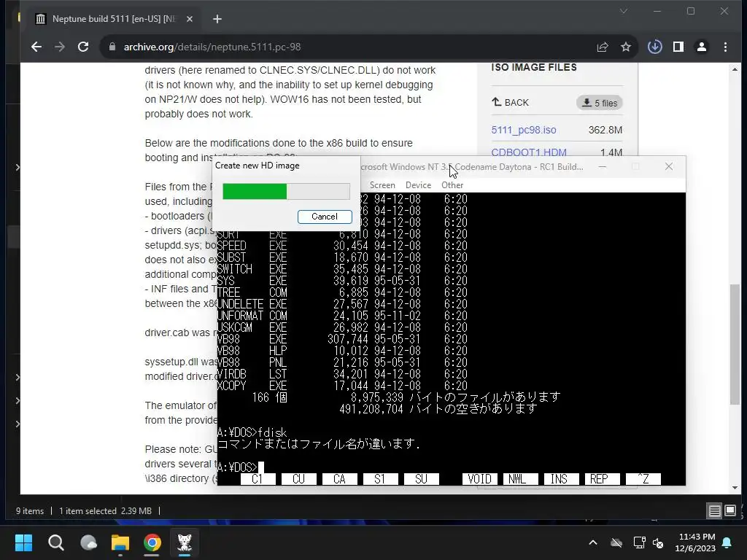This screenshot has width=747, height=560.
Task: Close the Windows NT Daytona emulator window
Action: click(669, 166)
